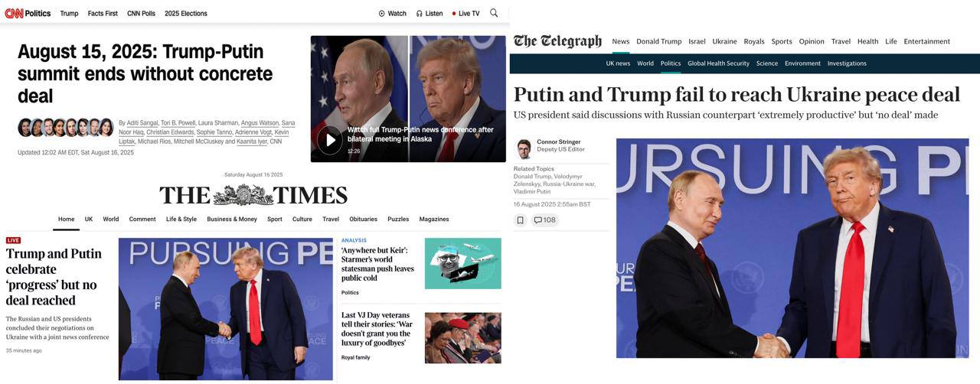Click the CNN logo icon

pyautogui.click(x=14, y=13)
